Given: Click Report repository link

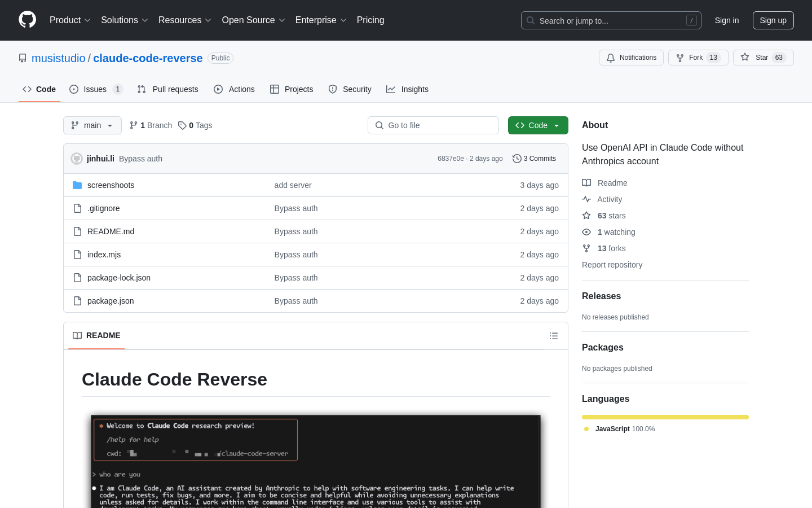Looking at the screenshot, I should click(612, 265).
